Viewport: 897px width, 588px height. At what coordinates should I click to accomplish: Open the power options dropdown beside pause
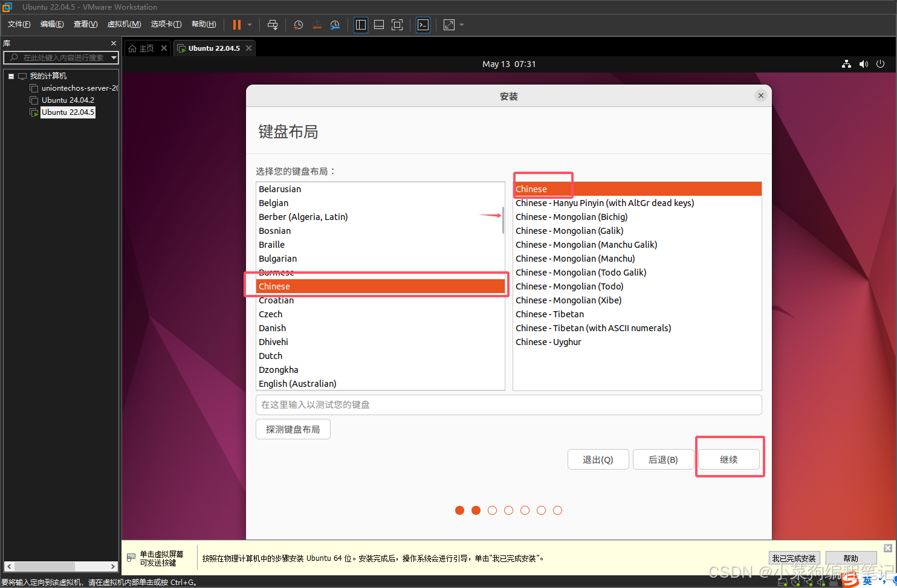pos(250,25)
